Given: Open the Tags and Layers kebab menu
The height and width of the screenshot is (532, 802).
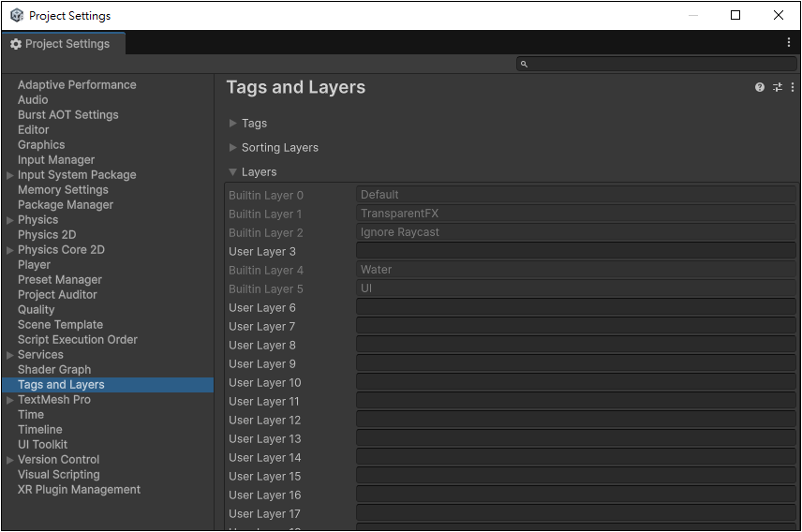Looking at the screenshot, I should pyautogui.click(x=793, y=87).
